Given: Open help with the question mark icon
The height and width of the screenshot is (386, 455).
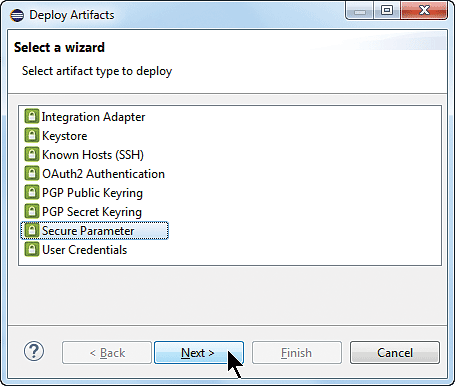Looking at the screenshot, I should point(34,351).
